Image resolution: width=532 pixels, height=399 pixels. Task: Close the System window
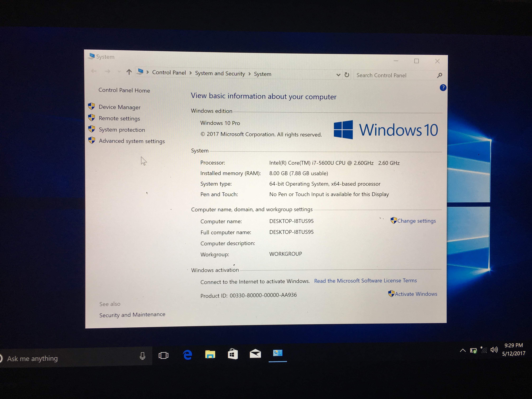pos(437,61)
